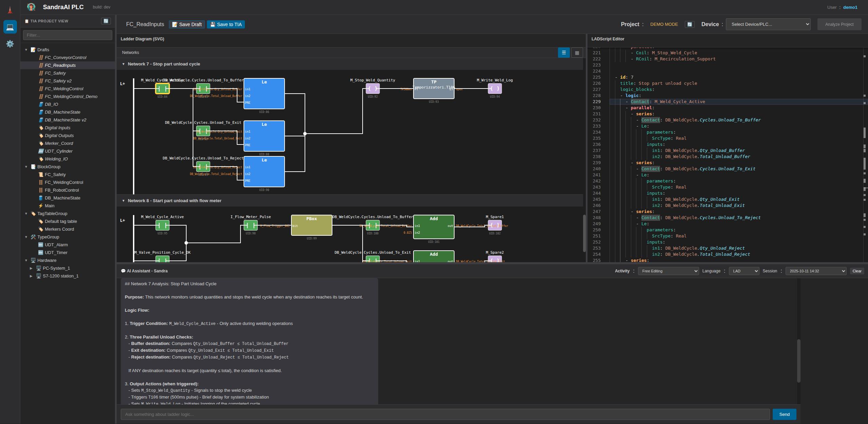Open the settings gear in left sidebar
Screen dimensions: 868x424
[x=10, y=44]
